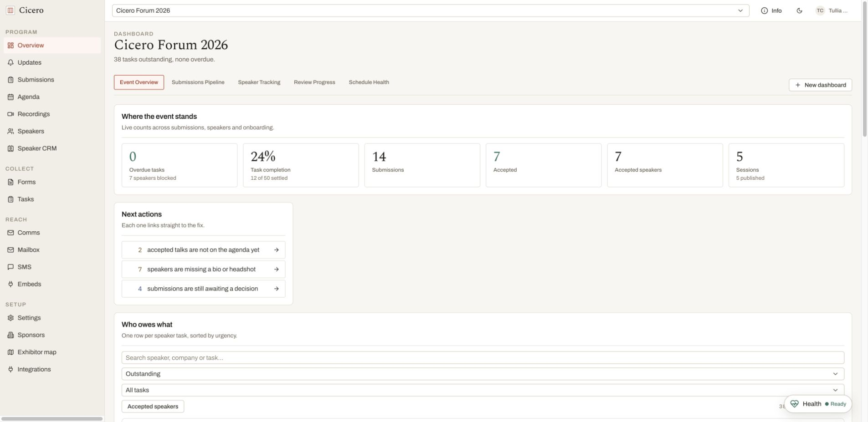Switch to the Speaker Tracking tab
Screen dimensions: 868x422
(259, 82)
